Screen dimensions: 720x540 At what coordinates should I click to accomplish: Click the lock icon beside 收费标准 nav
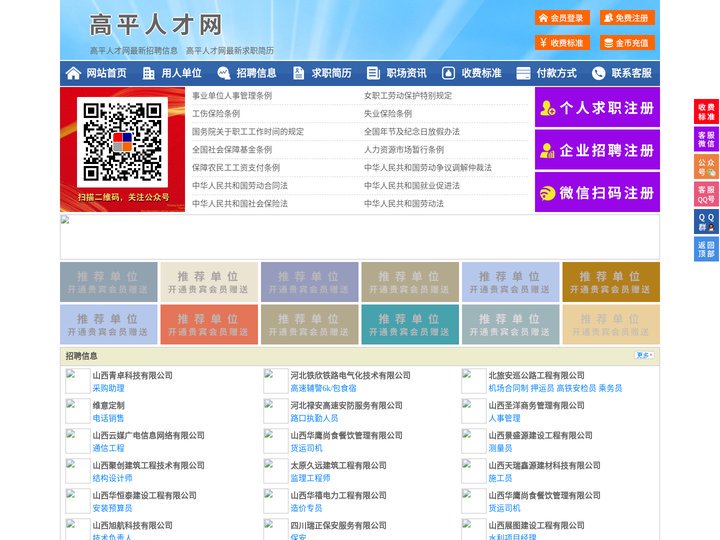pyautogui.click(x=448, y=73)
